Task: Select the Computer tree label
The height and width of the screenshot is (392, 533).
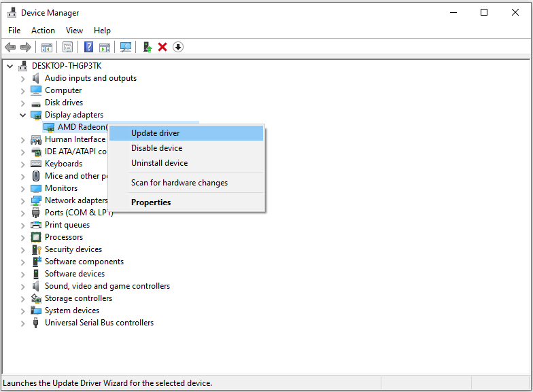Action: [x=63, y=90]
